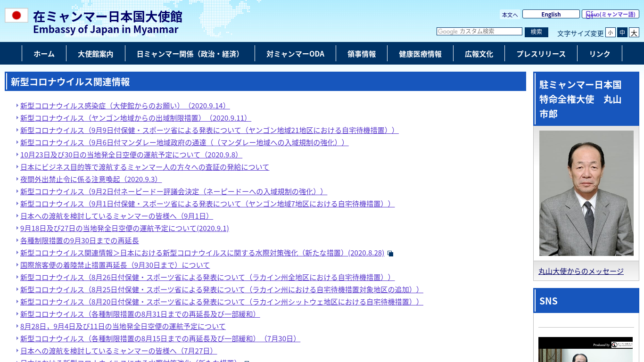This screenshot has height=362, width=644.
Task: Select the 健康医療情報 menu item
Action: pyautogui.click(x=420, y=54)
